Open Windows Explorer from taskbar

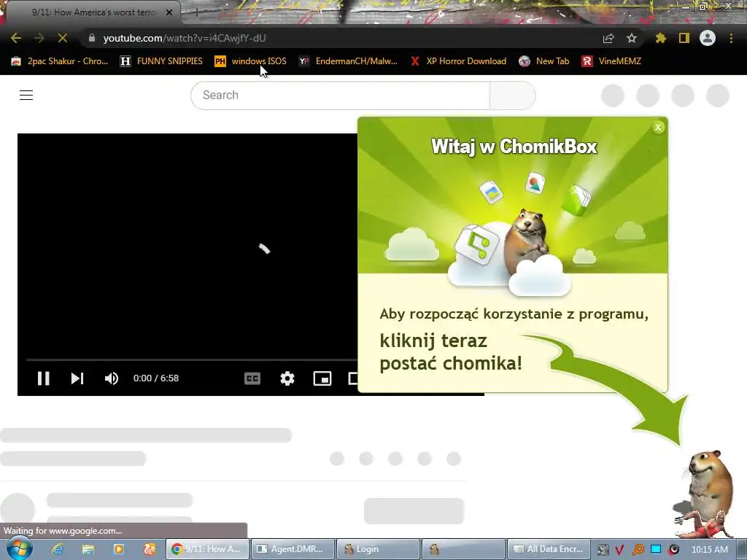click(88, 549)
